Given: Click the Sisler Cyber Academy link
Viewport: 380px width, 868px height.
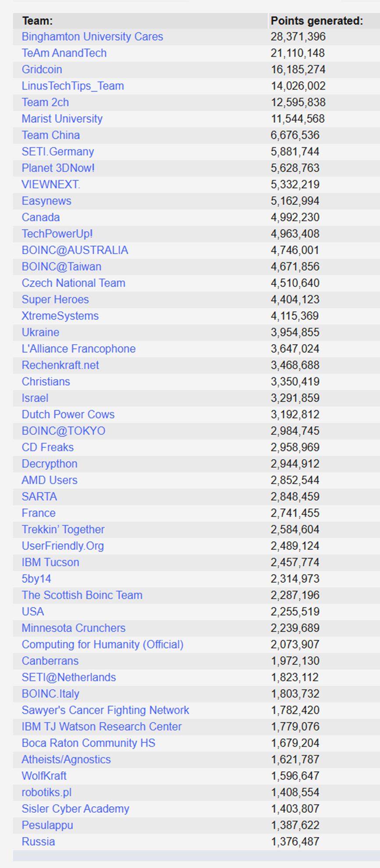Looking at the screenshot, I should pos(75,809).
